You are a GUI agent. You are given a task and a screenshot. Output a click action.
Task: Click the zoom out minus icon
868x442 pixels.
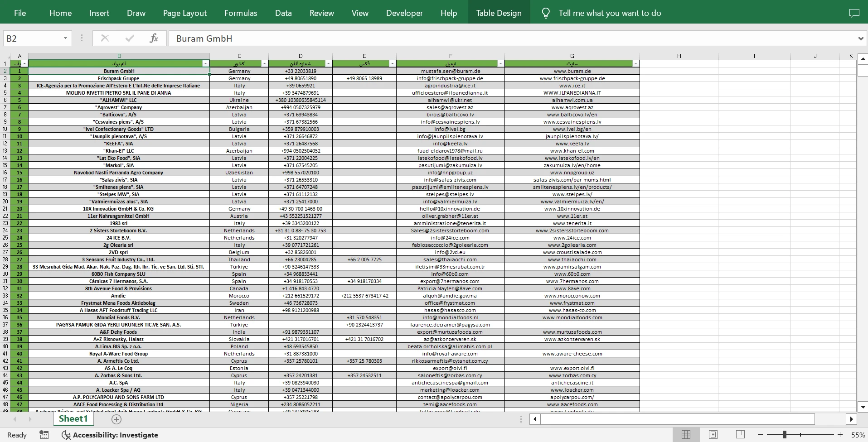pos(761,435)
